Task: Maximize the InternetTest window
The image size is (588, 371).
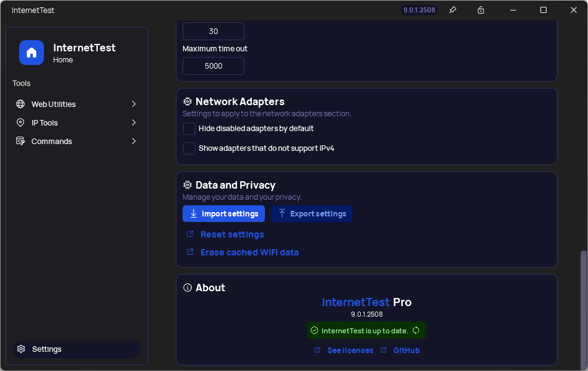Action: coord(543,10)
